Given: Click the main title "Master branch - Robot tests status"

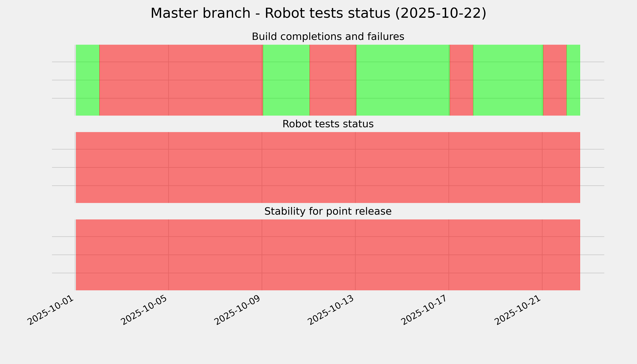Looking at the screenshot, I should tap(318, 13).
